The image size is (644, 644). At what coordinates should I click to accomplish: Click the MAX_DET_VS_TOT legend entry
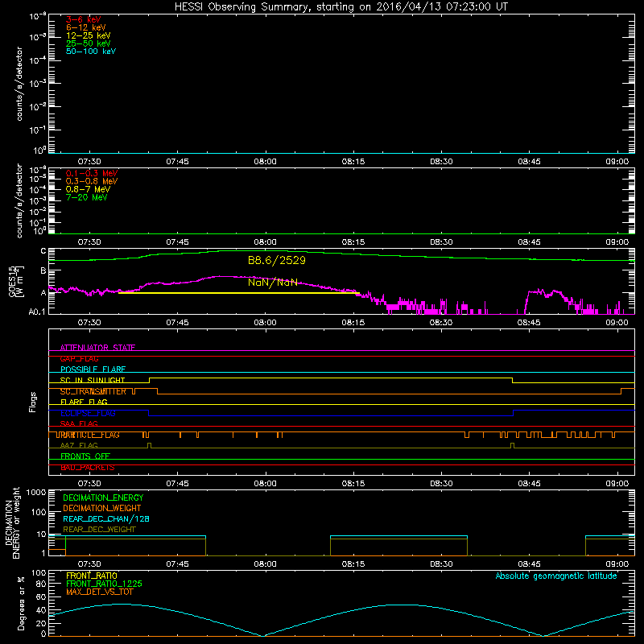click(x=99, y=592)
